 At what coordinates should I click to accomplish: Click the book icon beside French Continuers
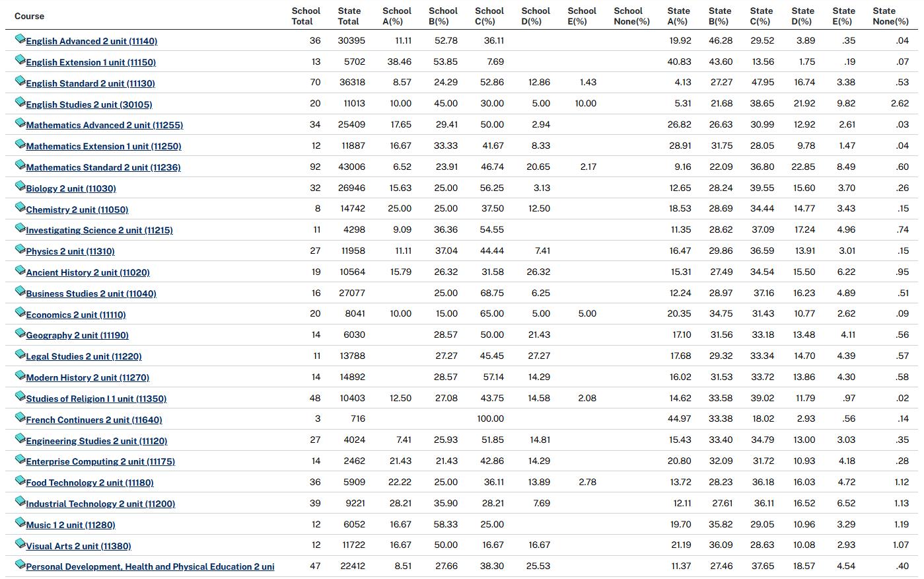[20, 418]
